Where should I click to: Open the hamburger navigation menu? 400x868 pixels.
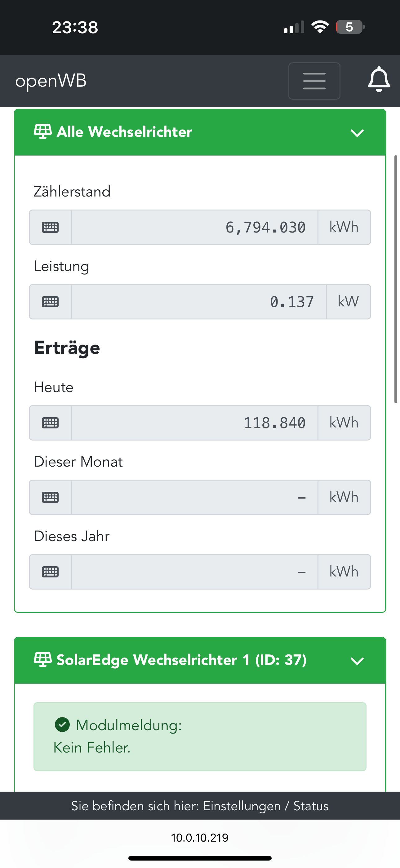pos(314,81)
